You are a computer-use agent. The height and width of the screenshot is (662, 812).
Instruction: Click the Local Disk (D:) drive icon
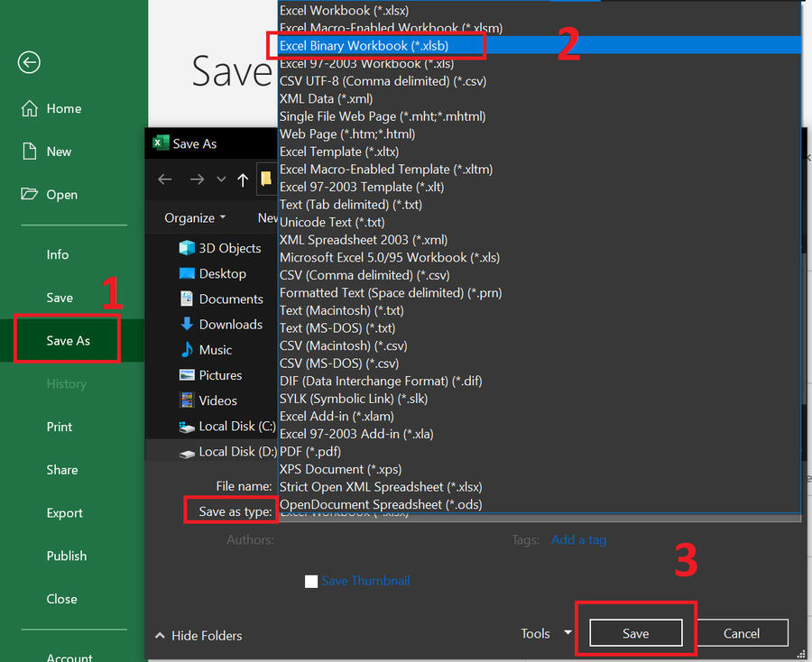pyautogui.click(x=187, y=454)
